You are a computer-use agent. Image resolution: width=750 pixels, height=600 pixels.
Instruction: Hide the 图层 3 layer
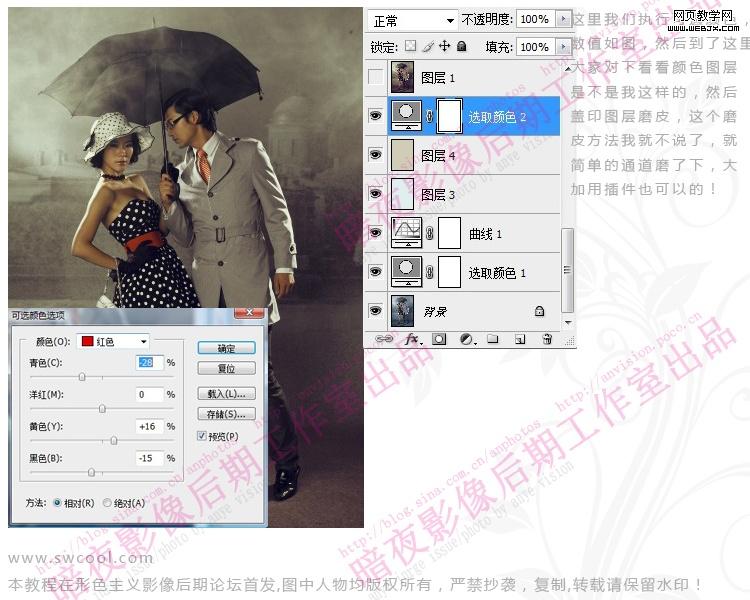[x=375, y=193]
